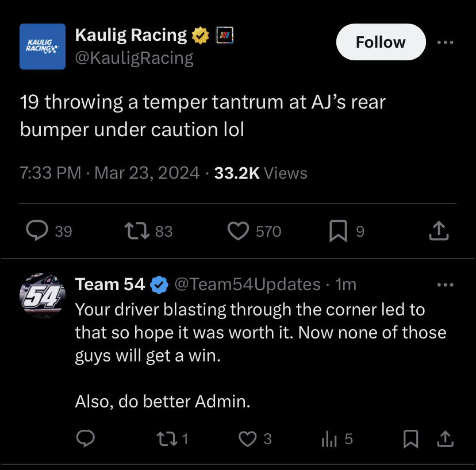Reply to Team 54's comment
The image size is (476, 470).
click(86, 439)
